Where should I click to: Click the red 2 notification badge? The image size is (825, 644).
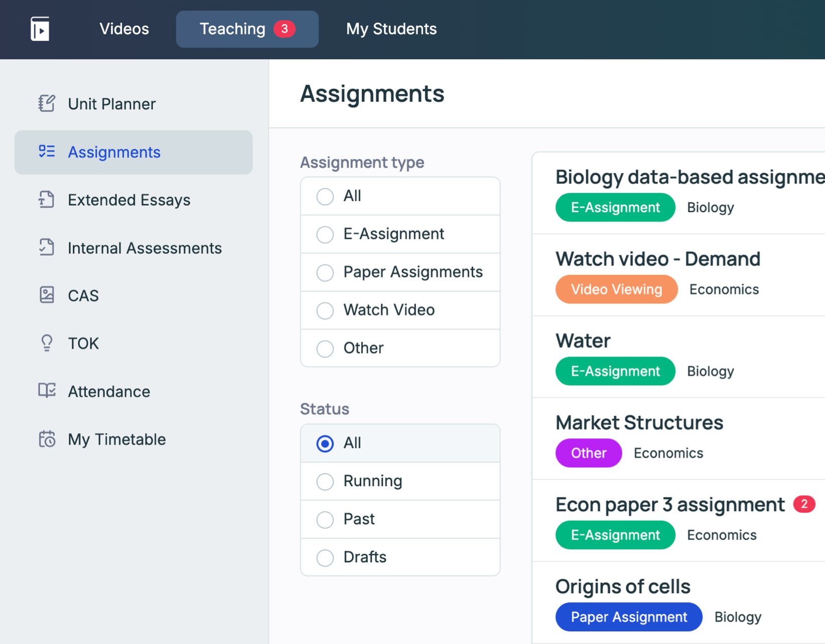(804, 504)
